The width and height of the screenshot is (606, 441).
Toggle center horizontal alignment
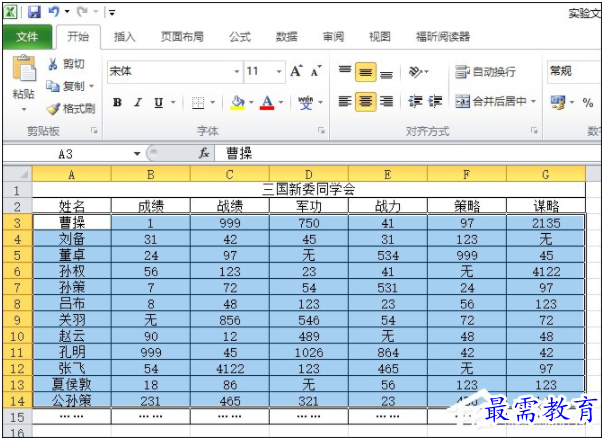point(366,102)
